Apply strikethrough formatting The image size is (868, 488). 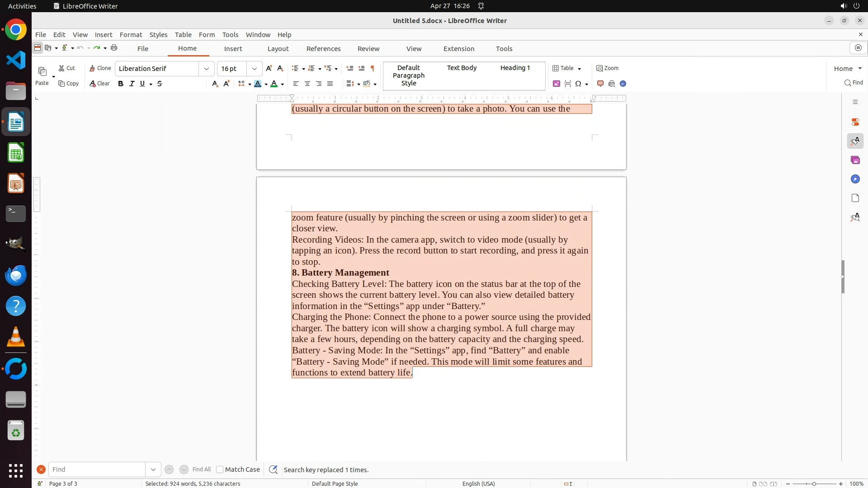pos(160,84)
